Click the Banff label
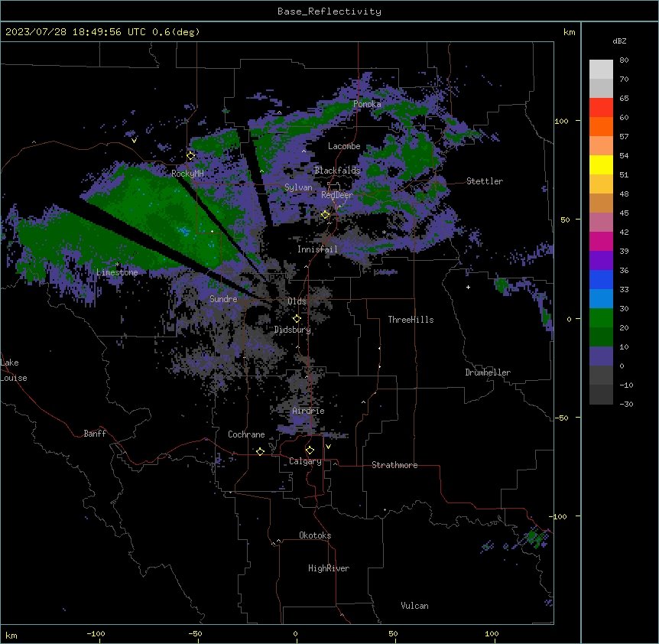Image resolution: width=659 pixels, height=644 pixels. point(95,434)
